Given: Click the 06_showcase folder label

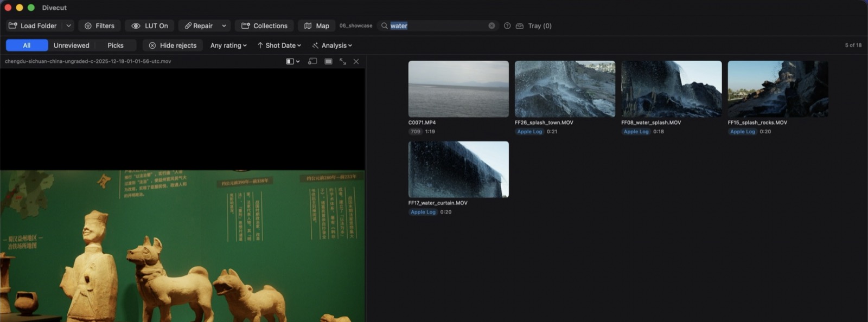Looking at the screenshot, I should (x=356, y=25).
